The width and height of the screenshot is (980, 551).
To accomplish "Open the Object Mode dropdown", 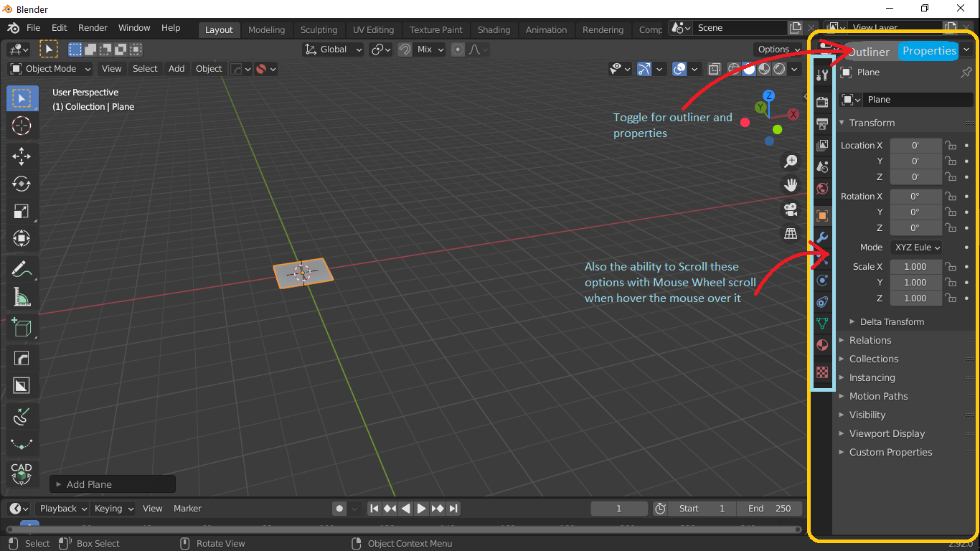I will 50,69.
